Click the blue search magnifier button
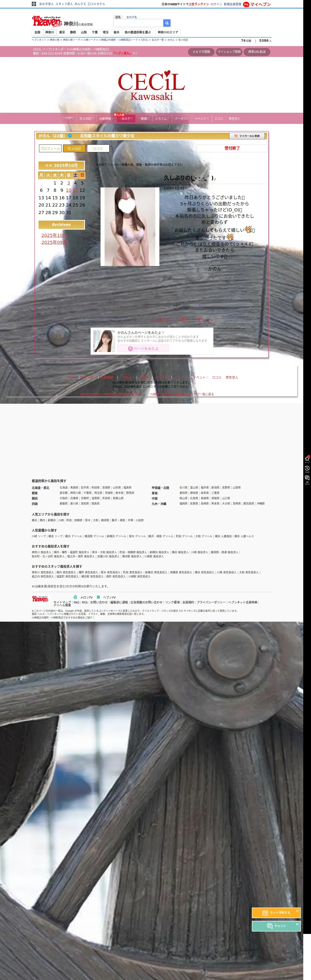The image size is (311, 980). (x=167, y=23)
